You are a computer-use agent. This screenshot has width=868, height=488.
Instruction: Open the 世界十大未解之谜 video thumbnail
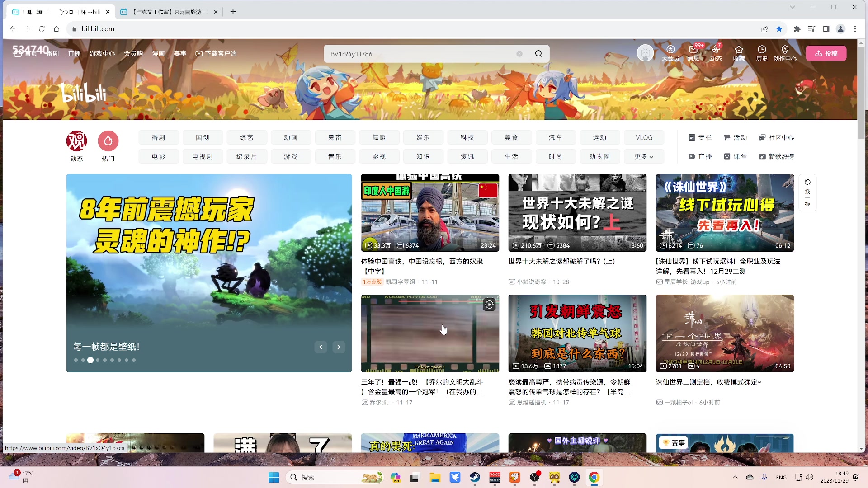[577, 213]
